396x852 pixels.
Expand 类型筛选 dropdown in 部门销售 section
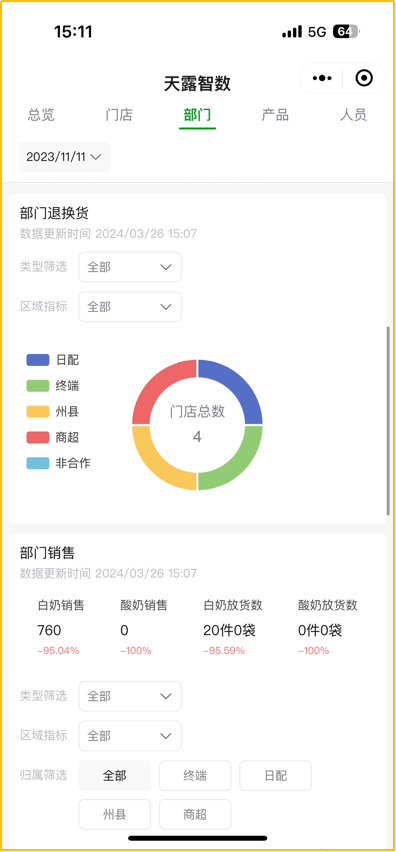coord(130,696)
